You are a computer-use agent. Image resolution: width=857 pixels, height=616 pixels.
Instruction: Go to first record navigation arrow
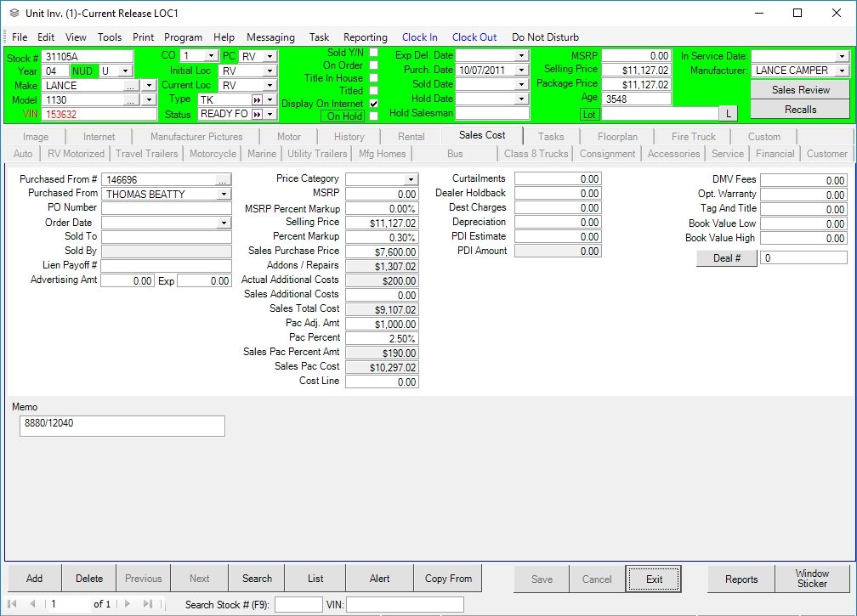point(12,604)
